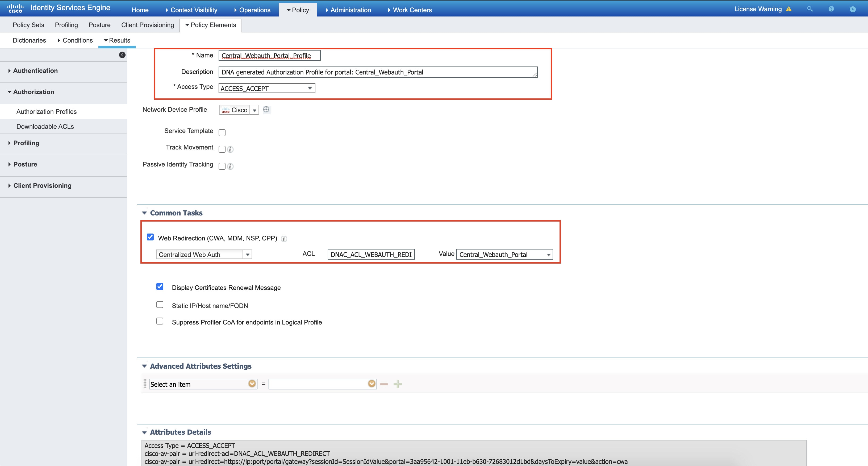Collapse the Common Tasks section
This screenshot has width=868, height=466.
(145, 213)
